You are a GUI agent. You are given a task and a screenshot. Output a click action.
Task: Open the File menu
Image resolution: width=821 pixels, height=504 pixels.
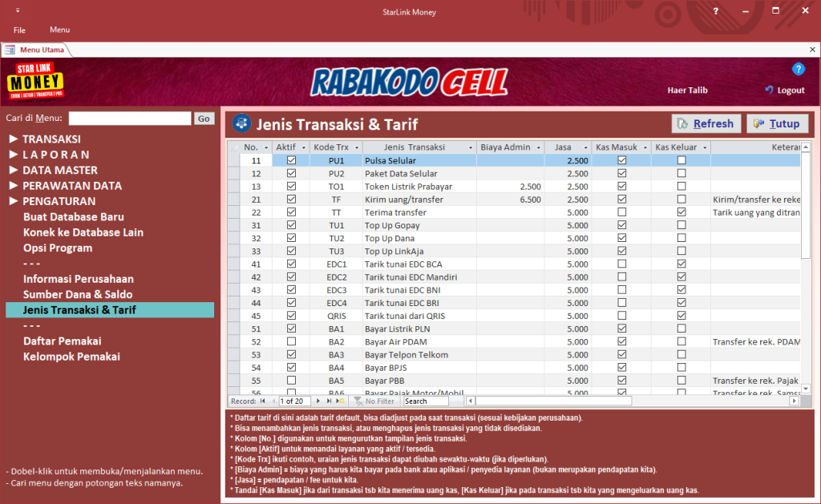pyautogui.click(x=19, y=30)
